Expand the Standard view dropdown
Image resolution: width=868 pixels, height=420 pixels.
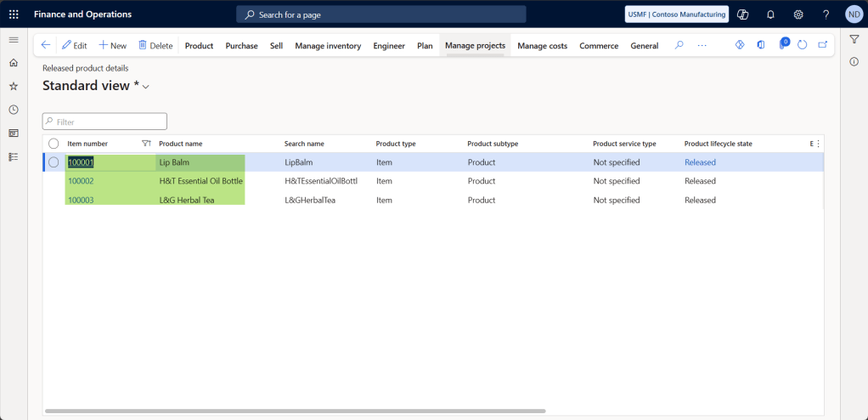coord(145,87)
